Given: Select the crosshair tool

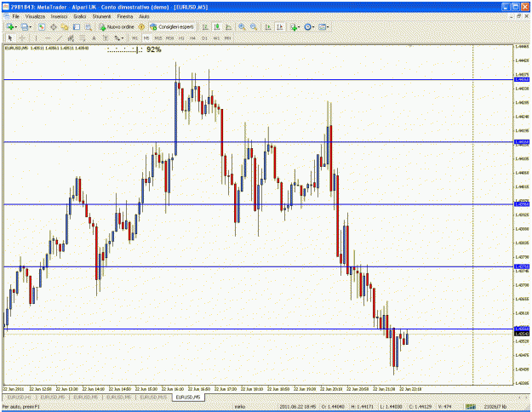Looking at the screenshot, I should [x=22, y=38].
